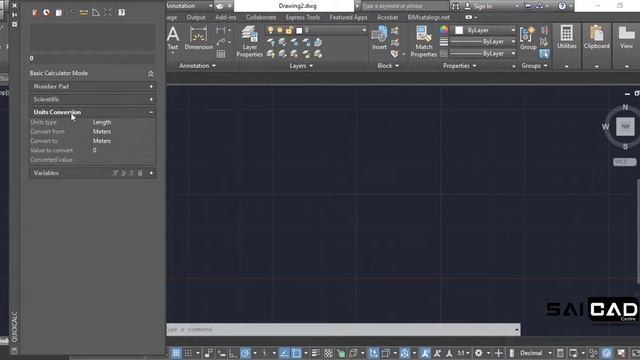Image resolution: width=640 pixels, height=360 pixels.
Task: Click the Table icon in Annotation panel
Action: tap(221, 54)
